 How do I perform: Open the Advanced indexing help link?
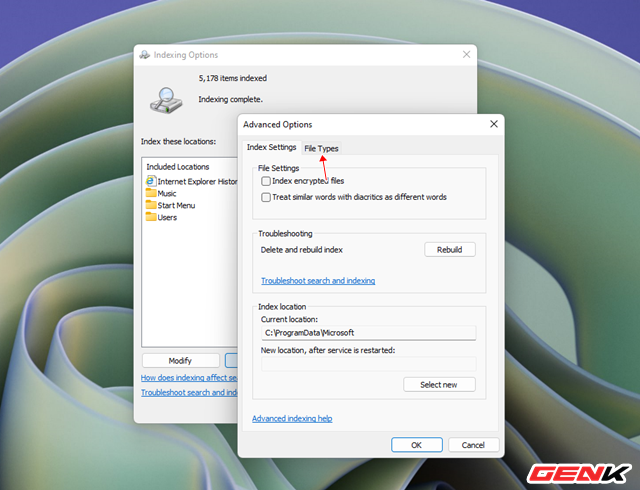click(x=292, y=419)
